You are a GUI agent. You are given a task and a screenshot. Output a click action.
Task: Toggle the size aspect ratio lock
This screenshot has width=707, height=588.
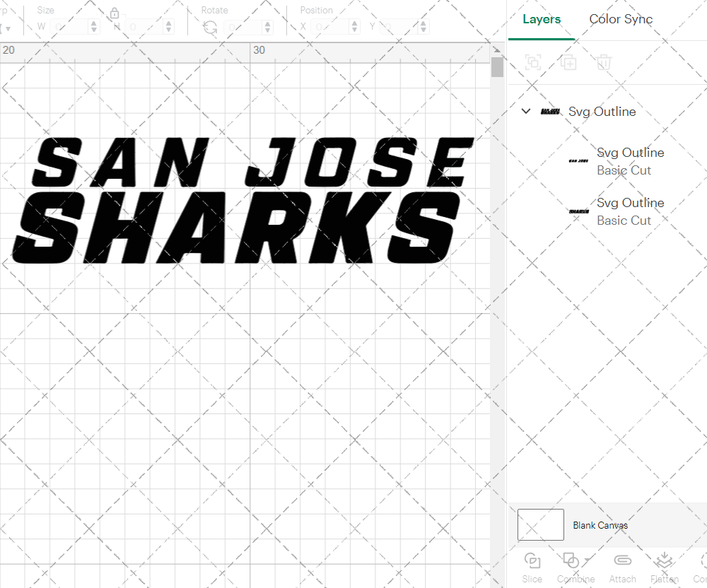coord(114,13)
